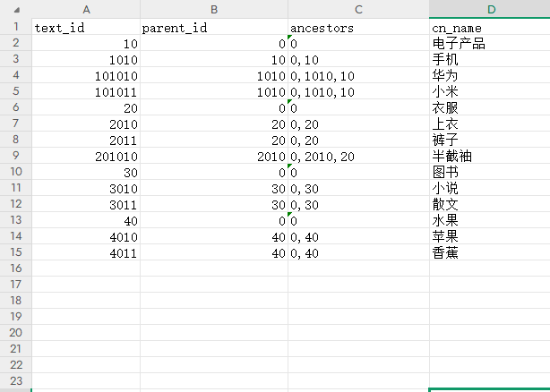
Task: Click ancestors cell 0,10
Action: 358,59
